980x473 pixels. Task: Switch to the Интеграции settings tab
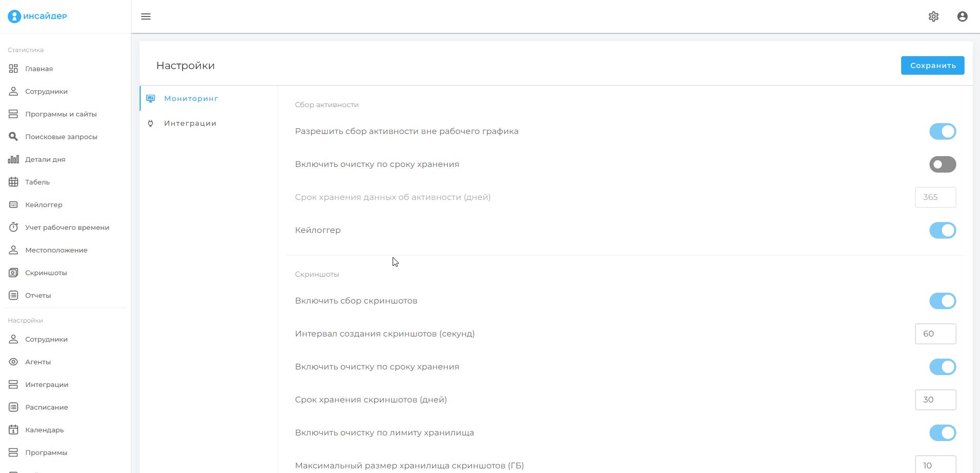(190, 123)
